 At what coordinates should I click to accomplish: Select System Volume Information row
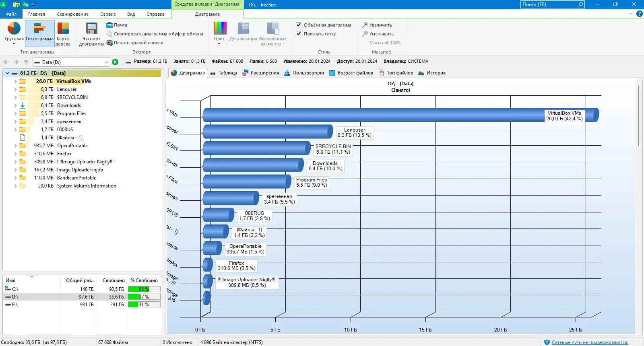click(82, 186)
